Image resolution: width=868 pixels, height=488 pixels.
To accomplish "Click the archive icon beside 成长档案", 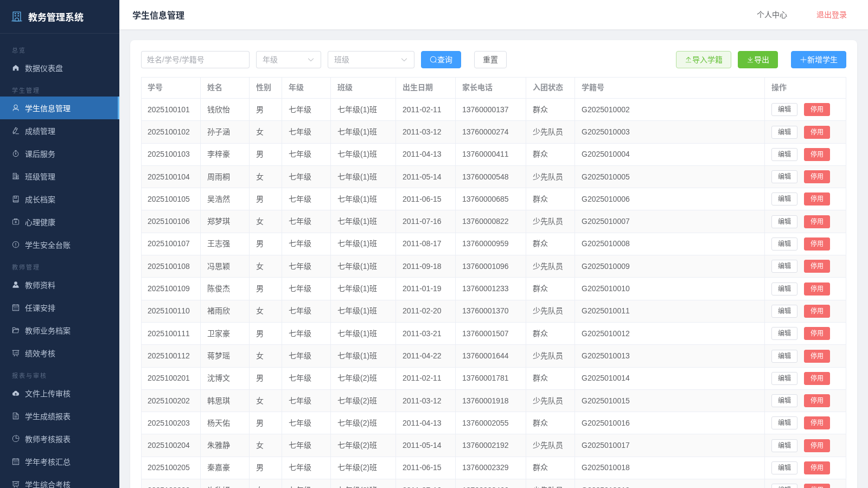I will [x=16, y=200].
